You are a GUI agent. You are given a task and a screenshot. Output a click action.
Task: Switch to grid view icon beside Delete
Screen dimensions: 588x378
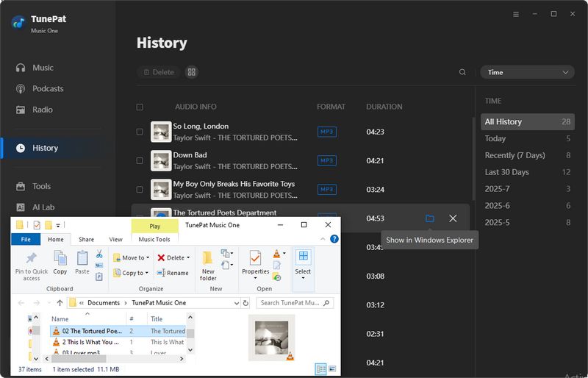pos(192,72)
